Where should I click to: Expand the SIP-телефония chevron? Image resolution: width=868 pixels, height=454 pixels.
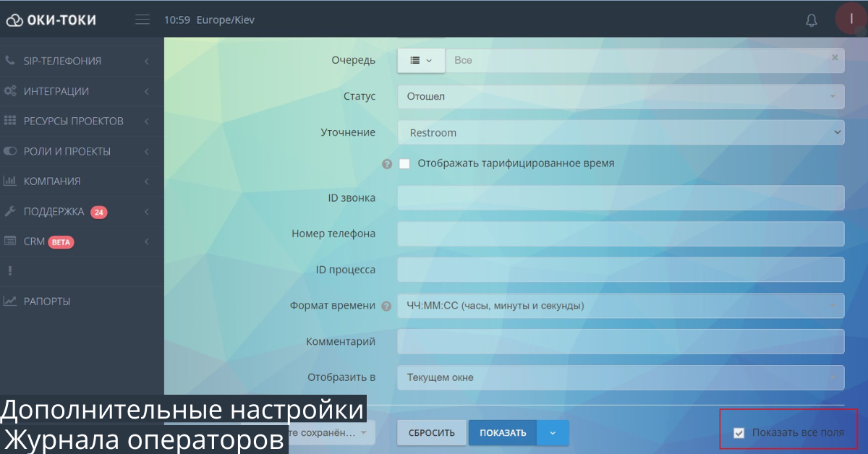(147, 61)
